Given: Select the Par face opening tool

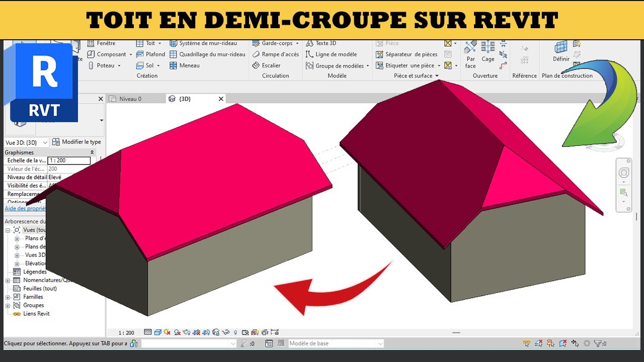Looking at the screenshot, I should pyautogui.click(x=470, y=55).
